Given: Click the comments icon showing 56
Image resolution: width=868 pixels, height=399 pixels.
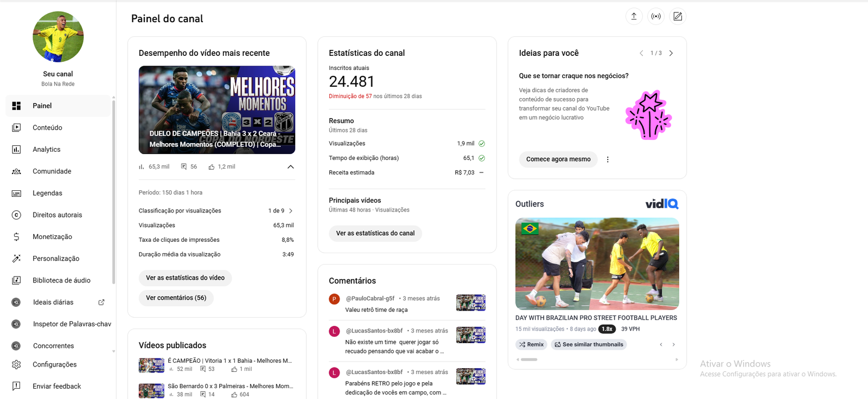Looking at the screenshot, I should [184, 167].
